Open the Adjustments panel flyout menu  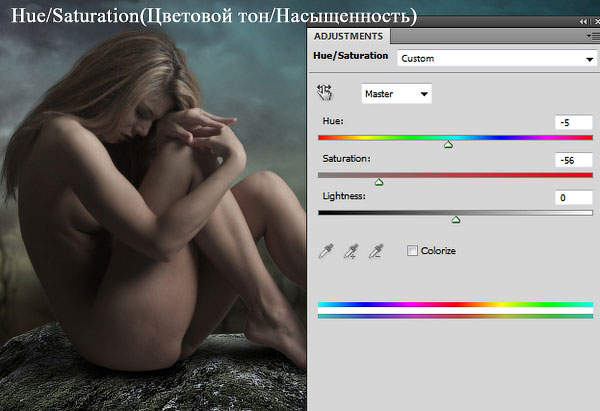[593, 36]
